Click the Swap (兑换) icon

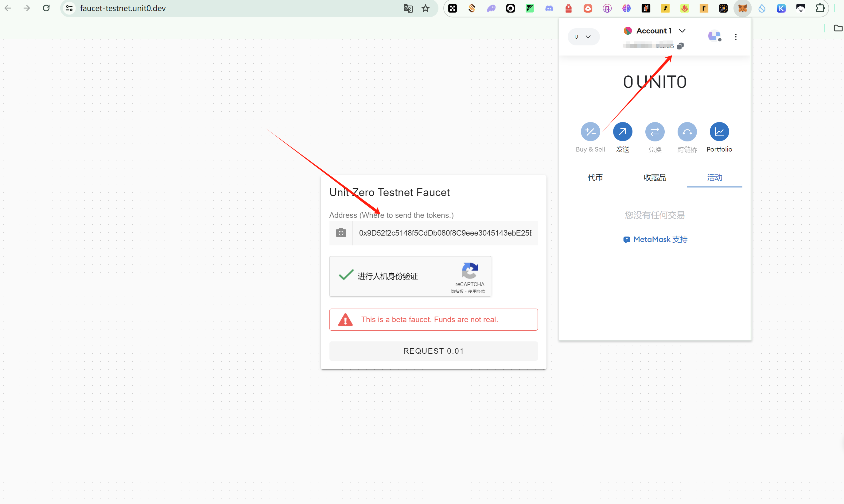coord(655,132)
